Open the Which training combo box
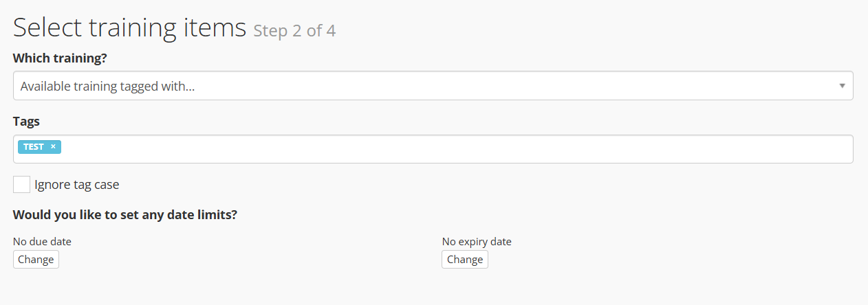868x305 pixels. [433, 86]
